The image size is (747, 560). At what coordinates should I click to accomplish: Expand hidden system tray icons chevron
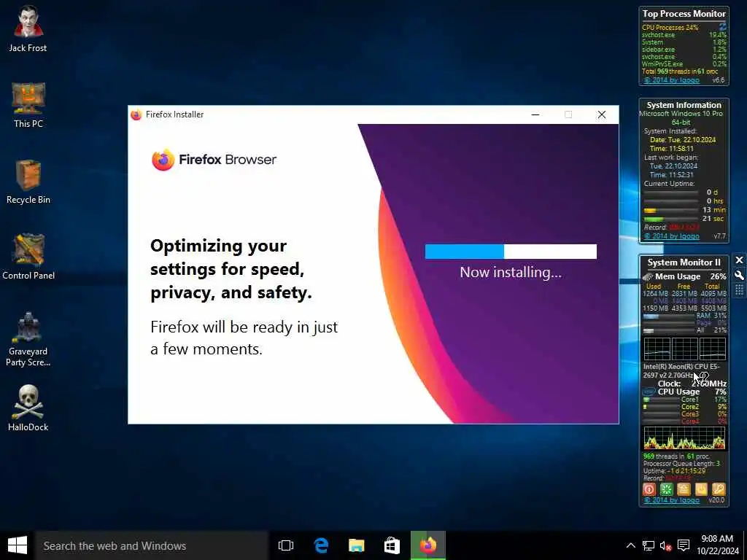coord(630,545)
